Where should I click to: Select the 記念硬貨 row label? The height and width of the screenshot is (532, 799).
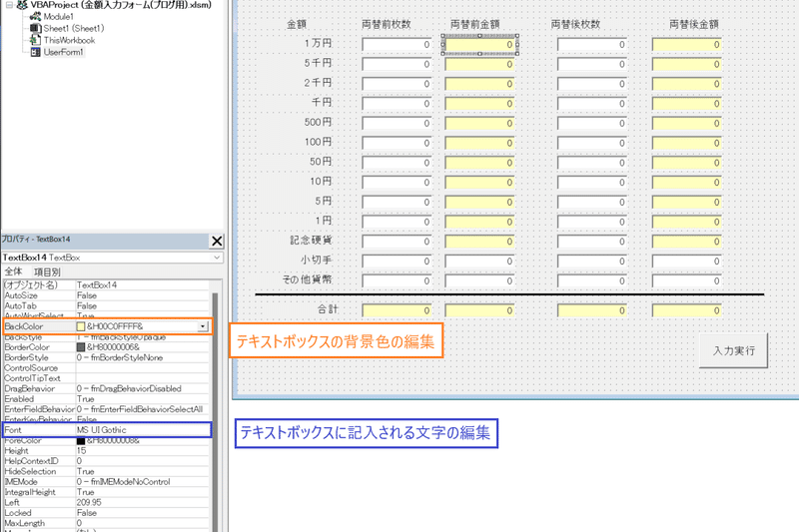[311, 240]
